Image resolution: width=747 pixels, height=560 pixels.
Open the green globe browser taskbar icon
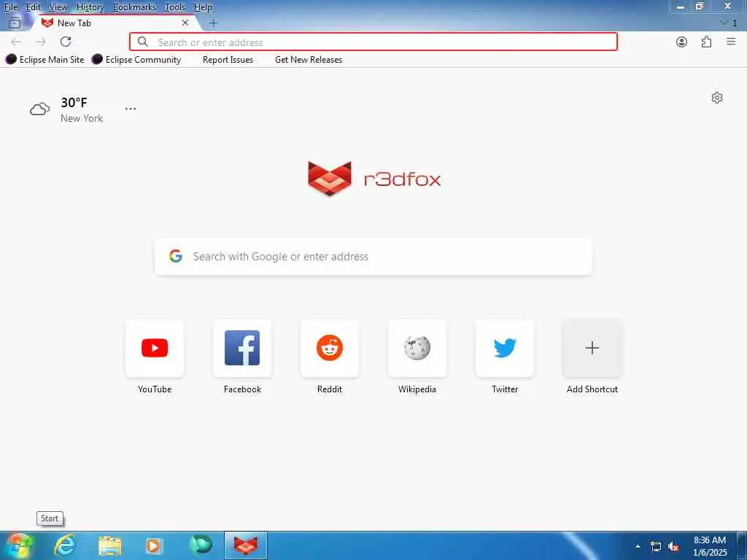click(200, 545)
